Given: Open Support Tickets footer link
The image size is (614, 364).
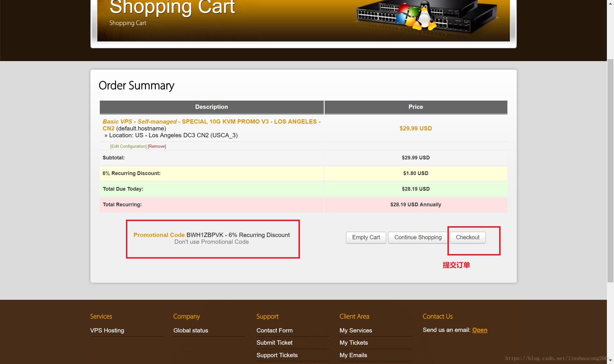Looking at the screenshot, I should pyautogui.click(x=277, y=355).
